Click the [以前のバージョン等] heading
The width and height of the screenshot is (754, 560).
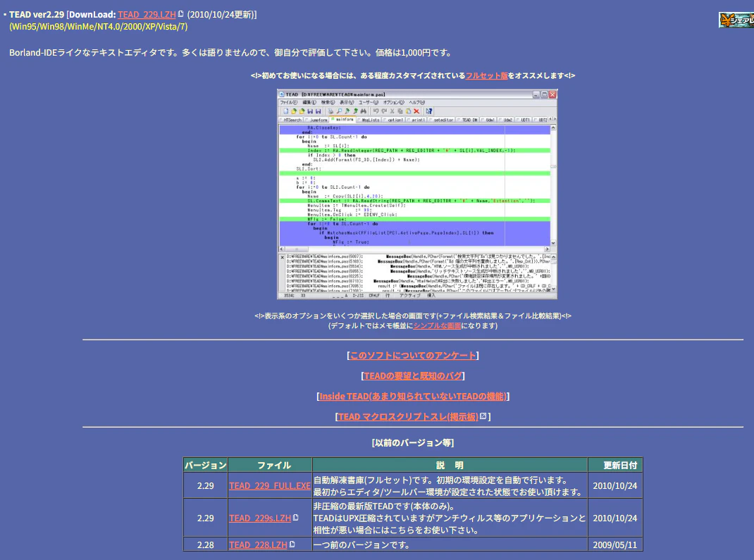pyautogui.click(x=412, y=442)
